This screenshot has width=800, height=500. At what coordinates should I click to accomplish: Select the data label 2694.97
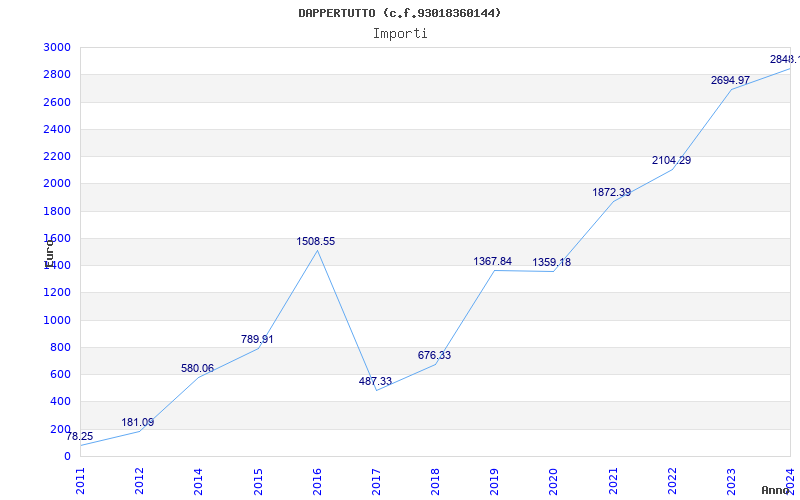pyautogui.click(x=731, y=80)
